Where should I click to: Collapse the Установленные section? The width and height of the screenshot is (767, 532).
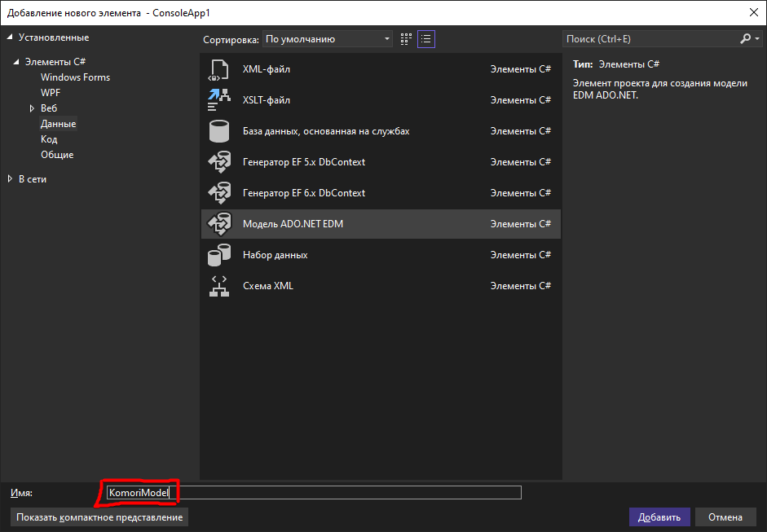click(x=10, y=37)
